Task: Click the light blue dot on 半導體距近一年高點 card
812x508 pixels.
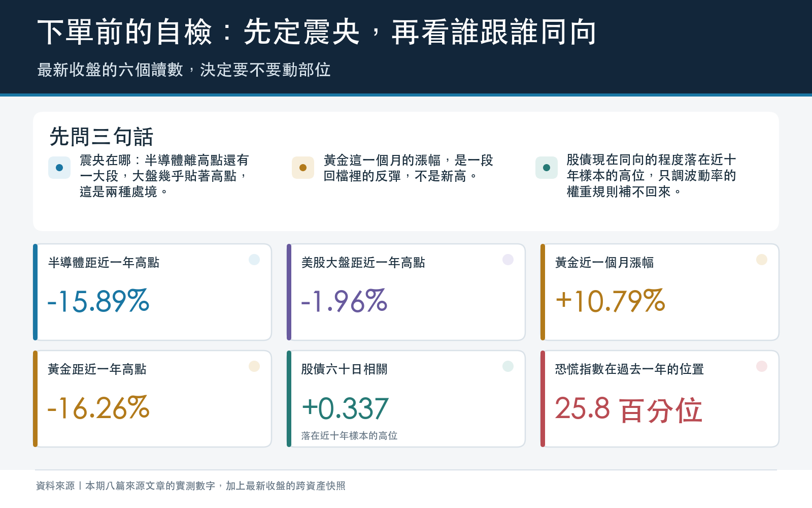Action: point(254,260)
